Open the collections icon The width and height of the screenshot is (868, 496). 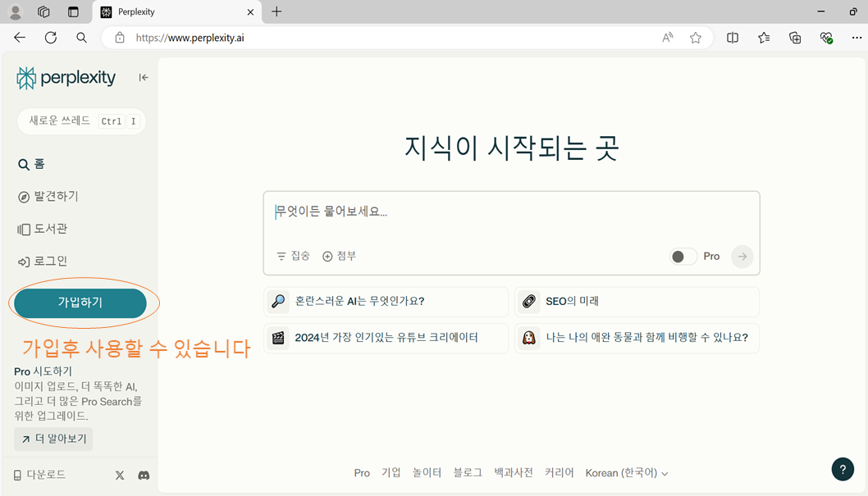tap(795, 38)
